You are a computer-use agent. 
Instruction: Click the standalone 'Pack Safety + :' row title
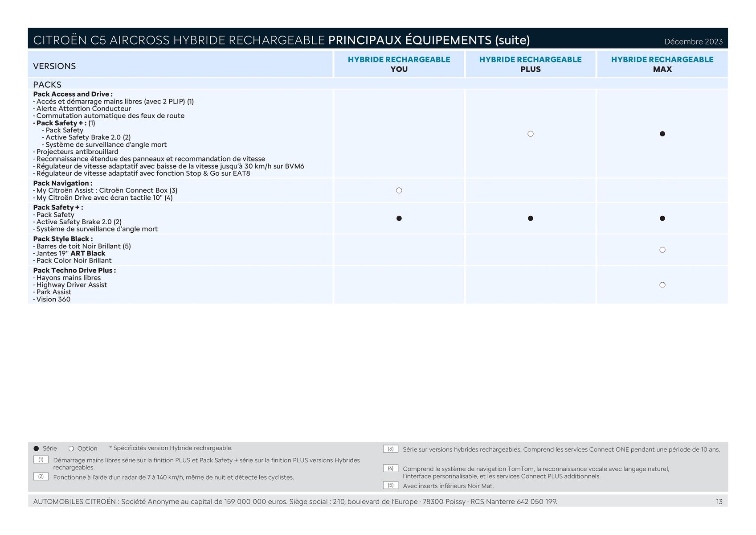pos(58,207)
